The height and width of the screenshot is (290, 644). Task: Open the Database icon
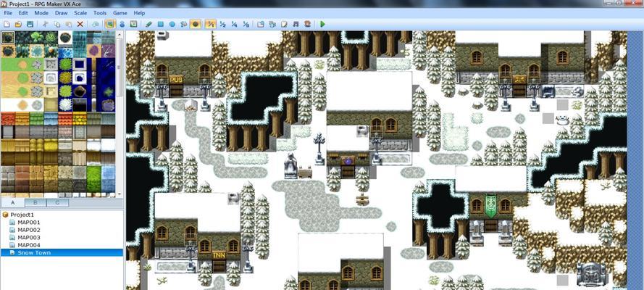pyautogui.click(x=260, y=24)
